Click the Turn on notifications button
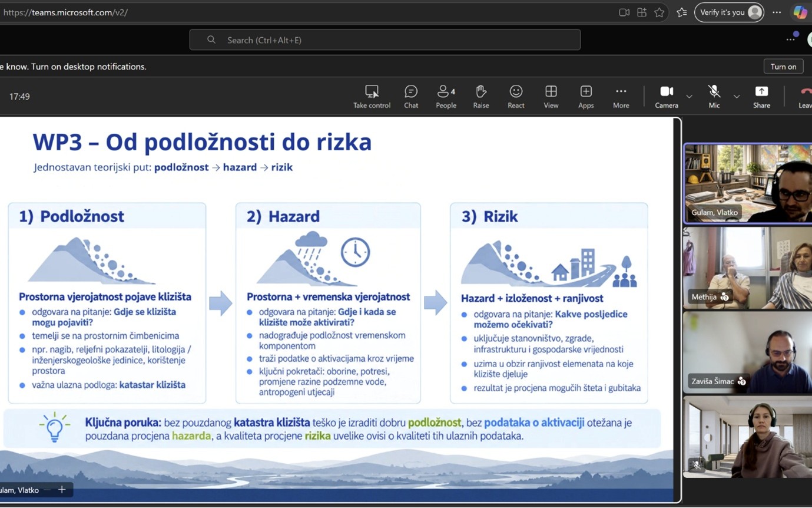812x508 pixels. [783, 67]
